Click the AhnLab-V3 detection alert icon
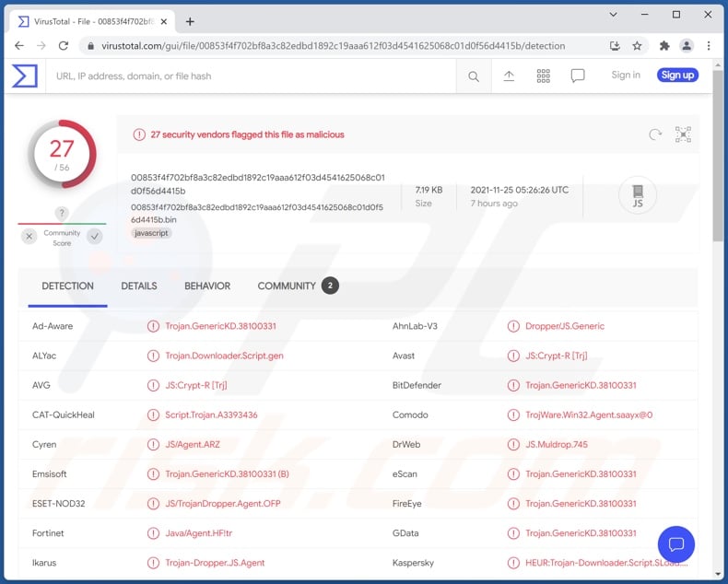The height and width of the screenshot is (584, 728). tap(513, 326)
